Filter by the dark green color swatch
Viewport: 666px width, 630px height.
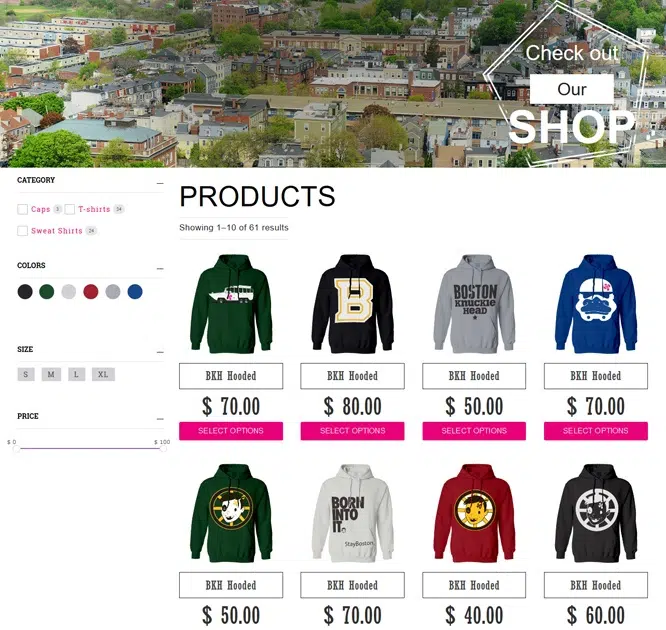click(x=47, y=292)
